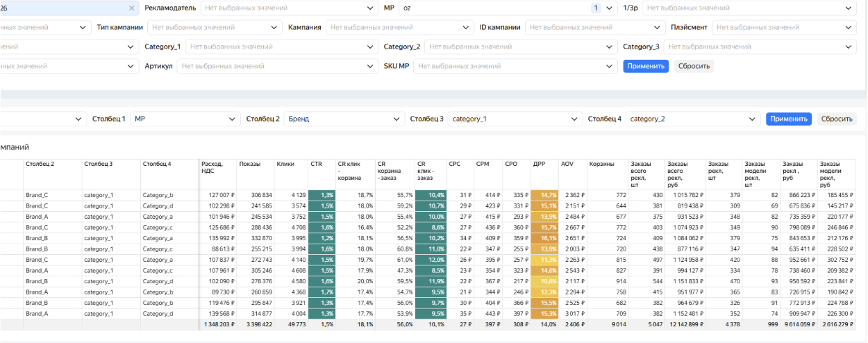
Task: Apply column settings with lower Применить button
Action: pyautogui.click(x=789, y=119)
